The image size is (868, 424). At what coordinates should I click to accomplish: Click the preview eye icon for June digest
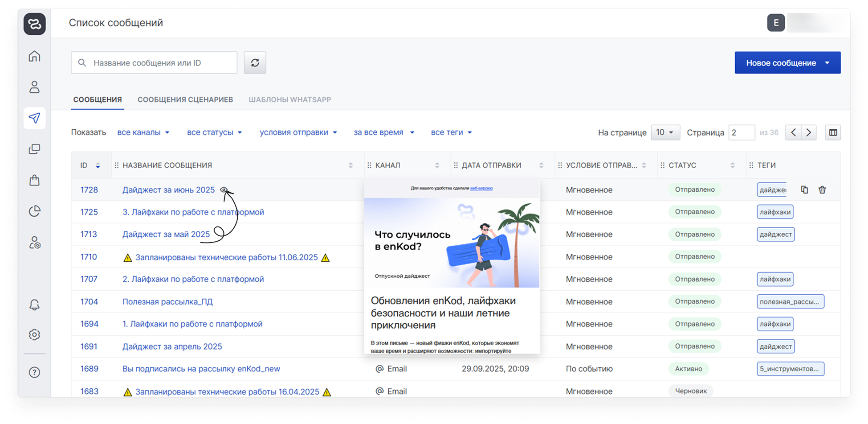(224, 190)
